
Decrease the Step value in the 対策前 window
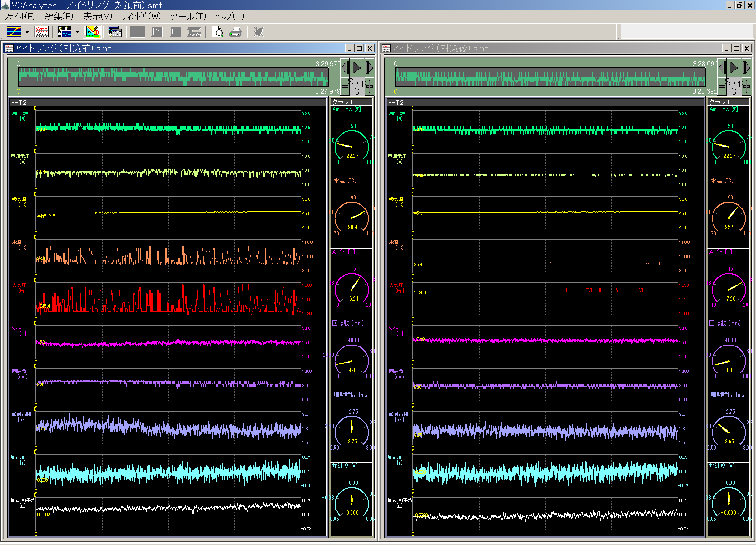click(344, 87)
